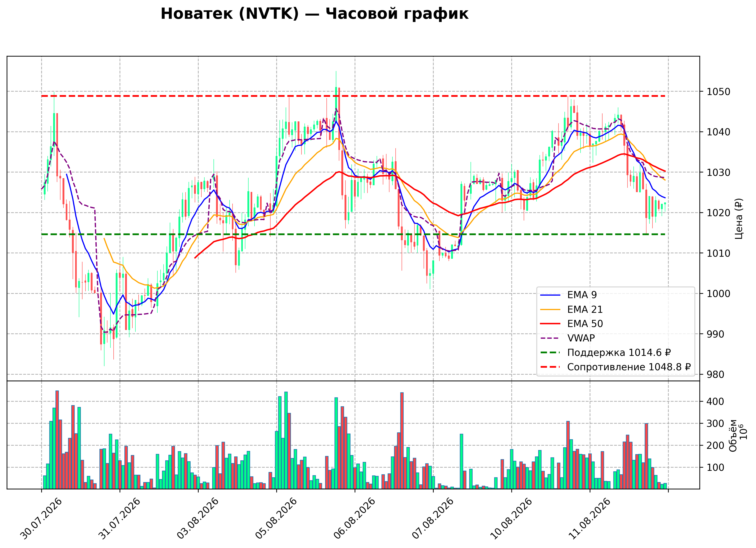The image size is (756, 548).
Task: Click the red solid line sample beside EMA 50
Action: [x=550, y=324]
